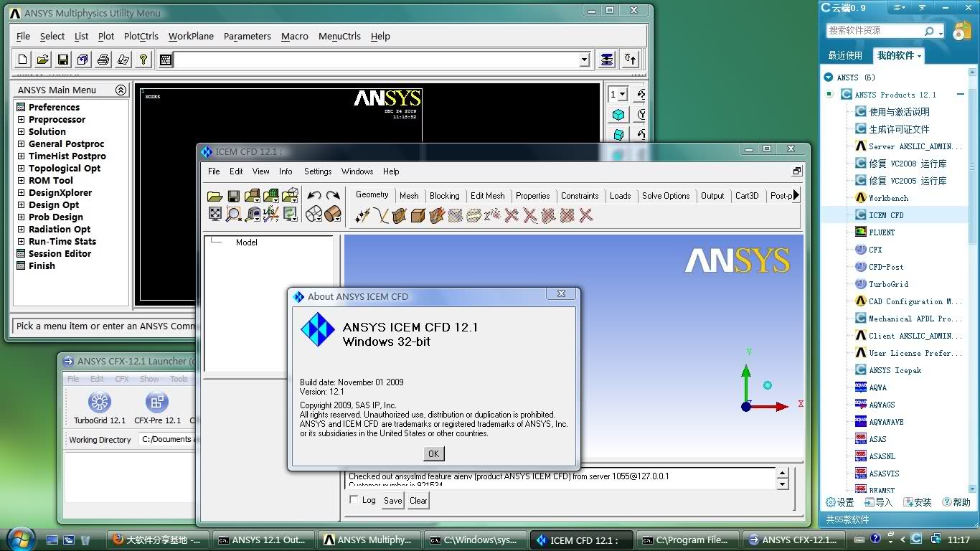
Task: Click Clear button in ICEM message pane
Action: point(418,501)
